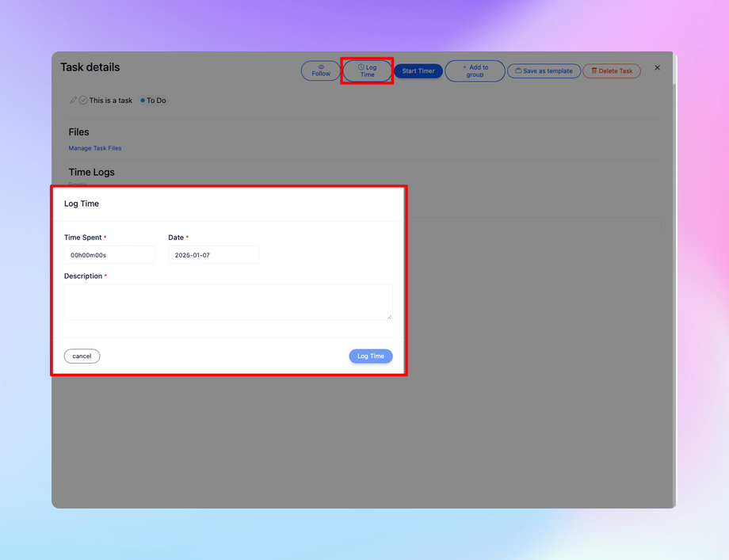729x560 pixels.
Task: Click the Follow button
Action: [321, 70]
